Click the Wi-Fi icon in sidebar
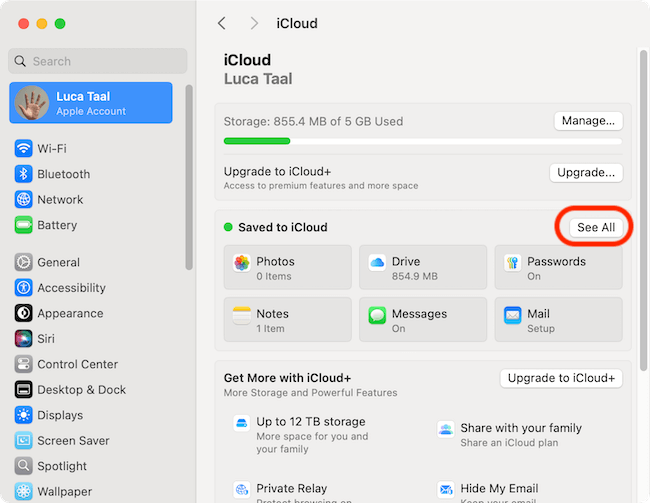 point(23,148)
